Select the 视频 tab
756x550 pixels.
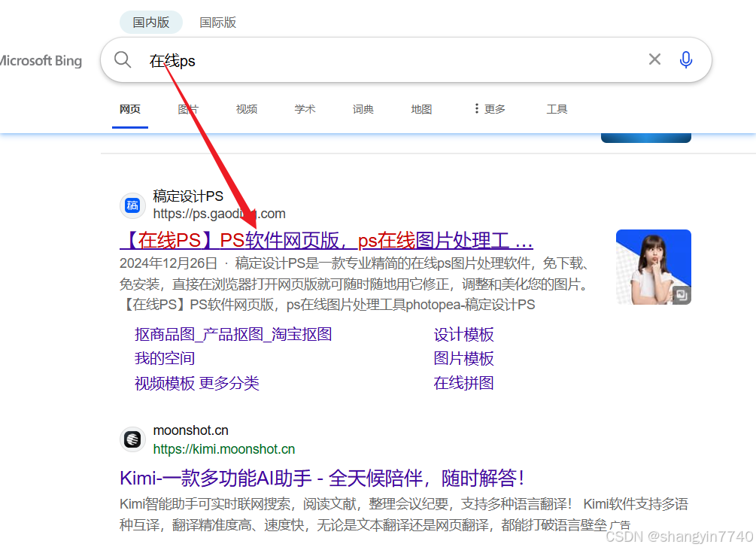coord(247,109)
